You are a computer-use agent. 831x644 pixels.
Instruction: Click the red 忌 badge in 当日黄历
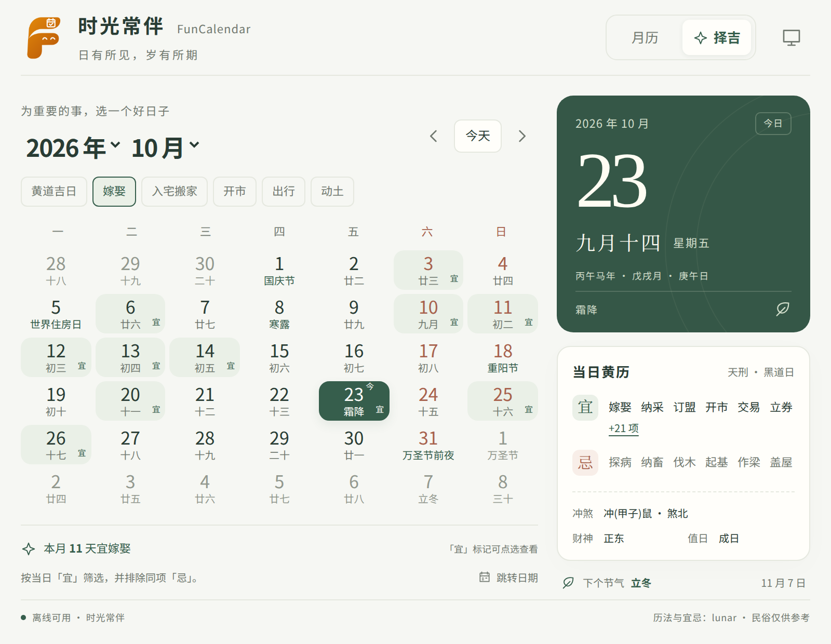tap(585, 462)
